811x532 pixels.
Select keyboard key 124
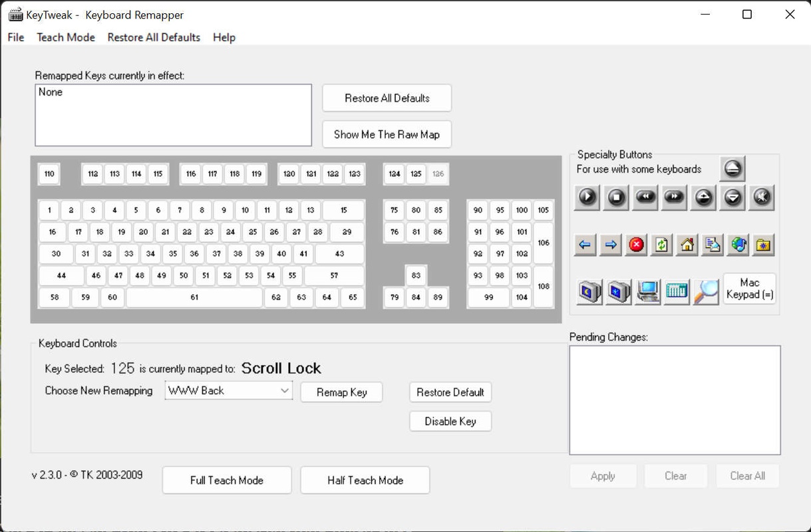click(x=395, y=174)
